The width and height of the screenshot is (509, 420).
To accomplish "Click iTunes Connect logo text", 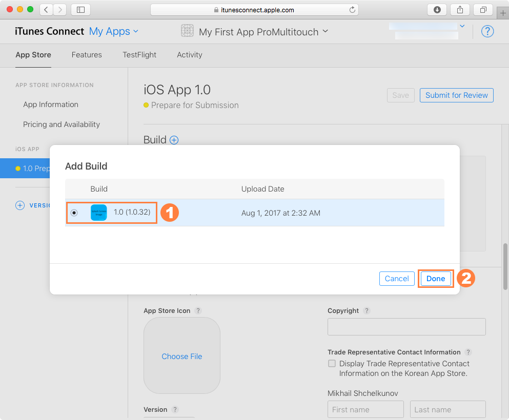I will click(x=49, y=31).
